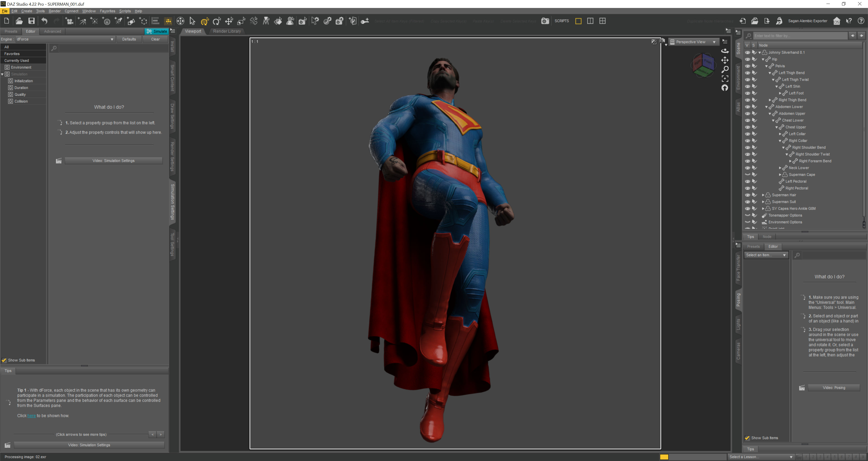Open a file with the folder icon
868x461 pixels.
[x=19, y=21]
